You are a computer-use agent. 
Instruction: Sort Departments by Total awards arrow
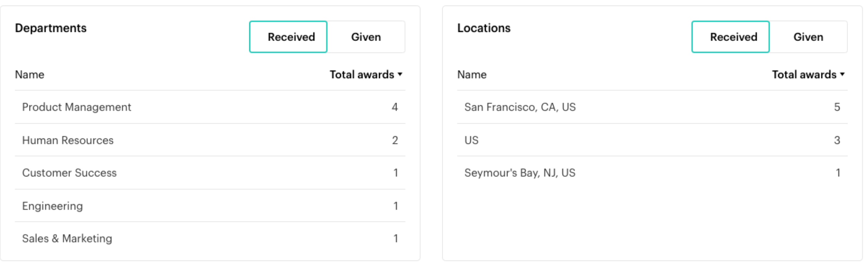coord(400,74)
